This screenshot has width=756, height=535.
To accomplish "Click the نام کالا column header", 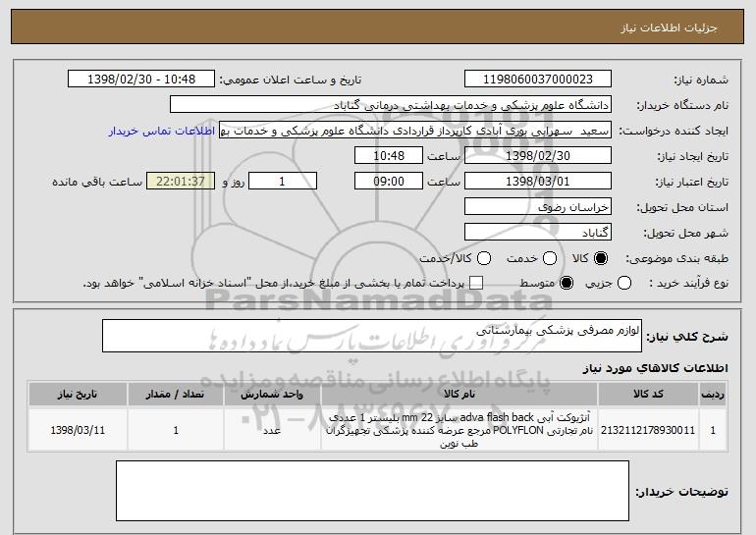I will [459, 395].
